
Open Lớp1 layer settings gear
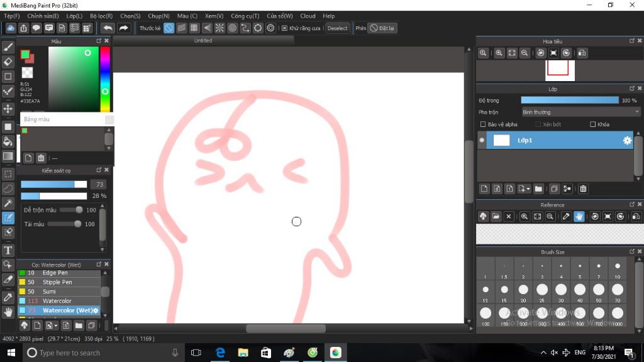coord(627,140)
